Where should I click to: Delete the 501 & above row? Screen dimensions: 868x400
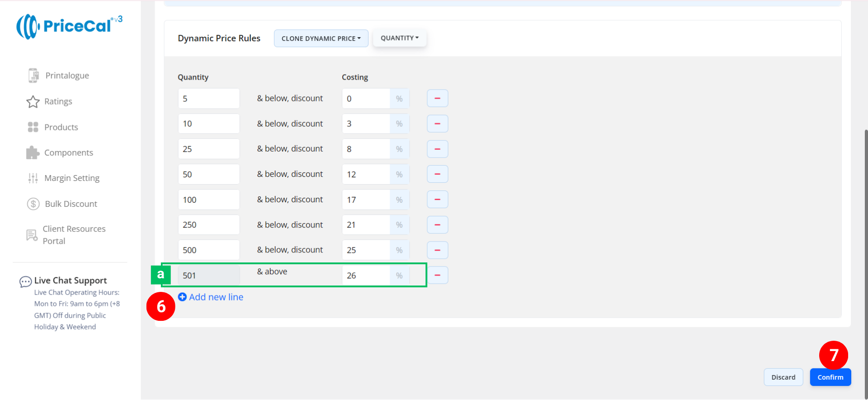437,275
